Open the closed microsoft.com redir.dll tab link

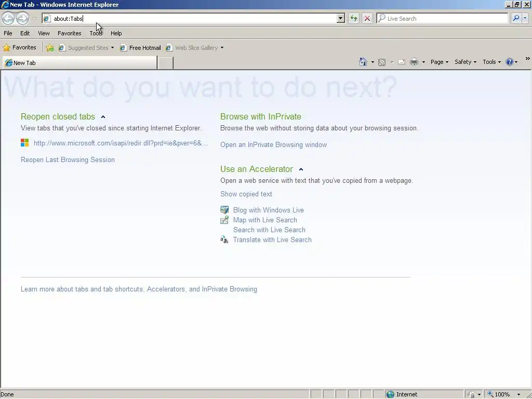click(x=121, y=143)
